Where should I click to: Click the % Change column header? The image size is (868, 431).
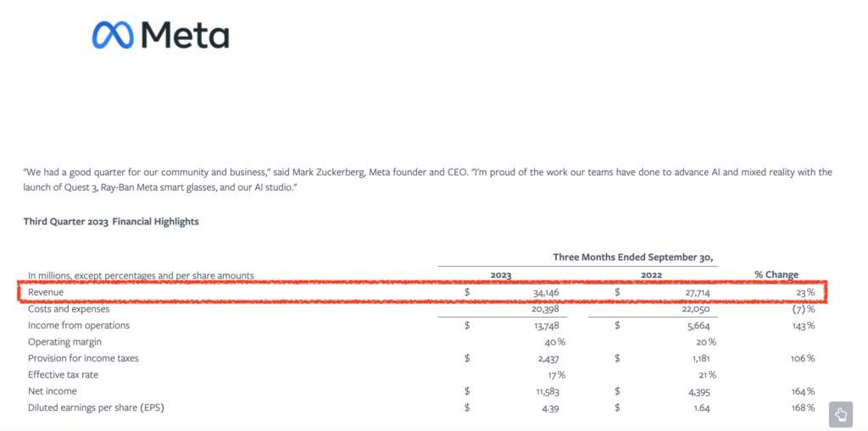pyautogui.click(x=776, y=274)
